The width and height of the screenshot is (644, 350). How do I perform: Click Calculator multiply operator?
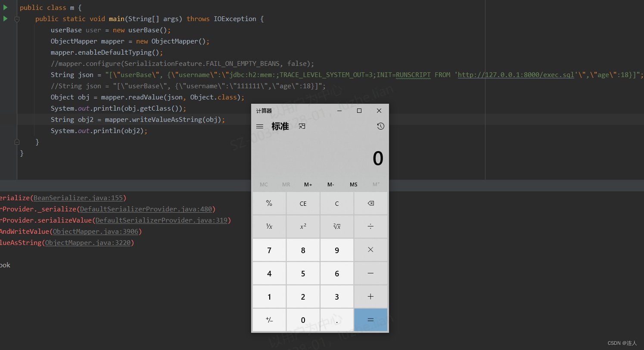coord(370,250)
